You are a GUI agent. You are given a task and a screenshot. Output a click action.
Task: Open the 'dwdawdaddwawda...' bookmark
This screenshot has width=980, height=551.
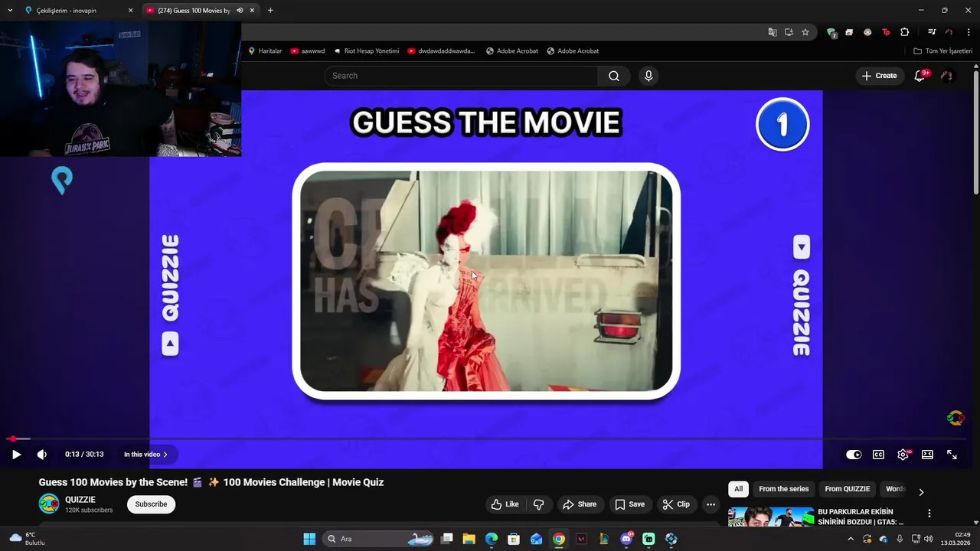tap(441, 51)
